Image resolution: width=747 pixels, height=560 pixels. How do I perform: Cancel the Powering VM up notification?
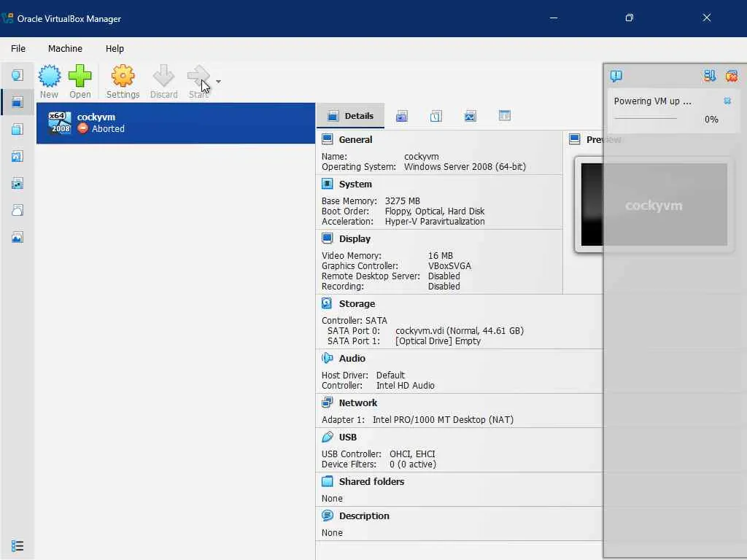(727, 101)
